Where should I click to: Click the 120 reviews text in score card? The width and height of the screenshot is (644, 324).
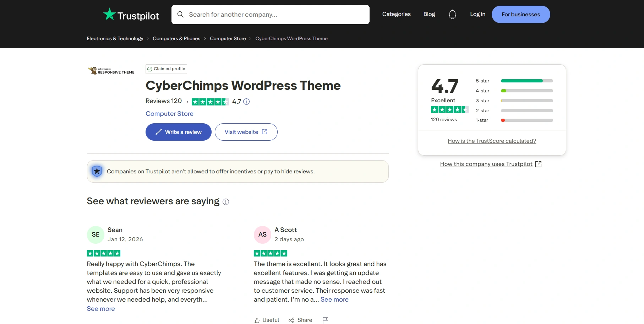(x=444, y=120)
